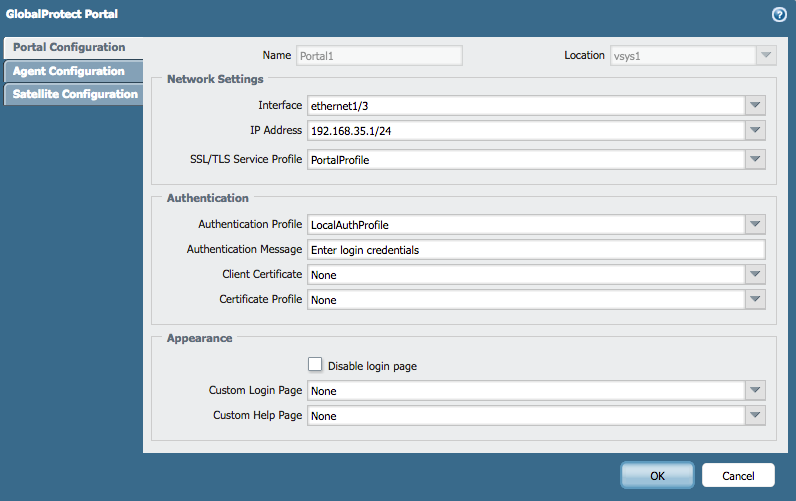Image resolution: width=796 pixels, height=501 pixels.
Task: Expand the SSL/TLS Service Profile dropdown
Action: click(755, 159)
